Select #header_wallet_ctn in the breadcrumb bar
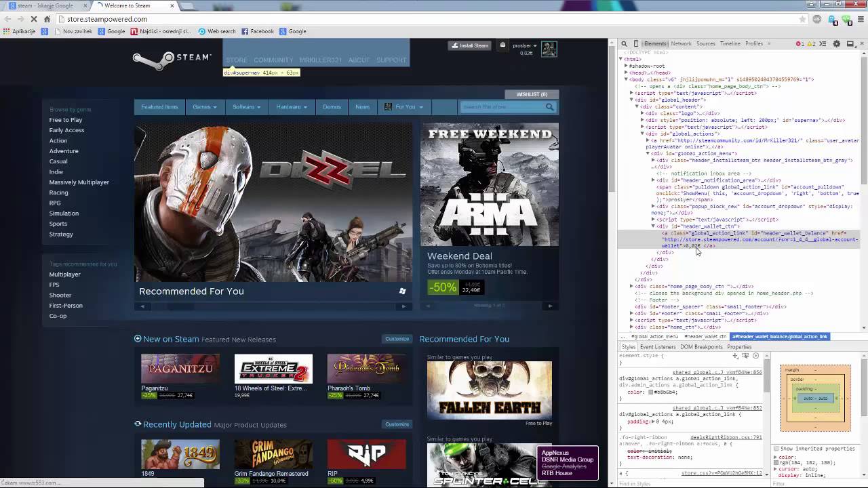The width and height of the screenshot is (868, 488). tap(705, 337)
